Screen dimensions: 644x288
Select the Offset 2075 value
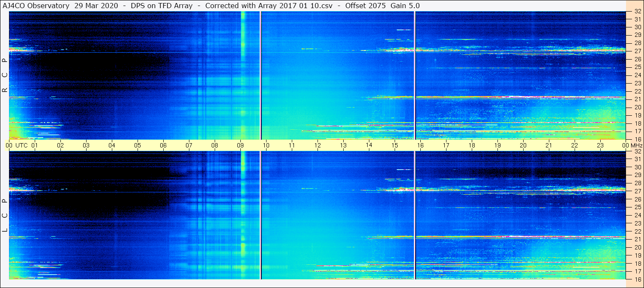point(365,6)
